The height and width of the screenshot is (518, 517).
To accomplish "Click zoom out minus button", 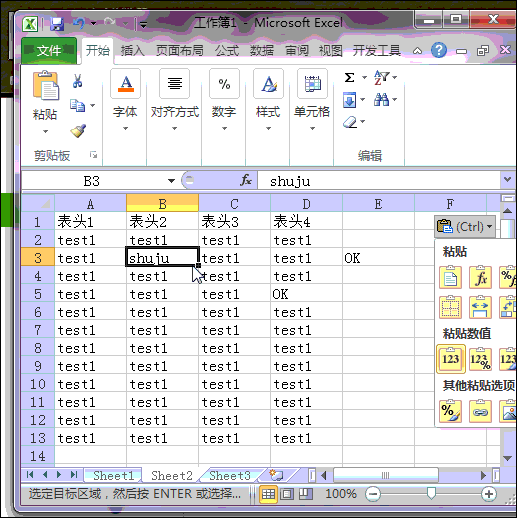I will click(373, 494).
